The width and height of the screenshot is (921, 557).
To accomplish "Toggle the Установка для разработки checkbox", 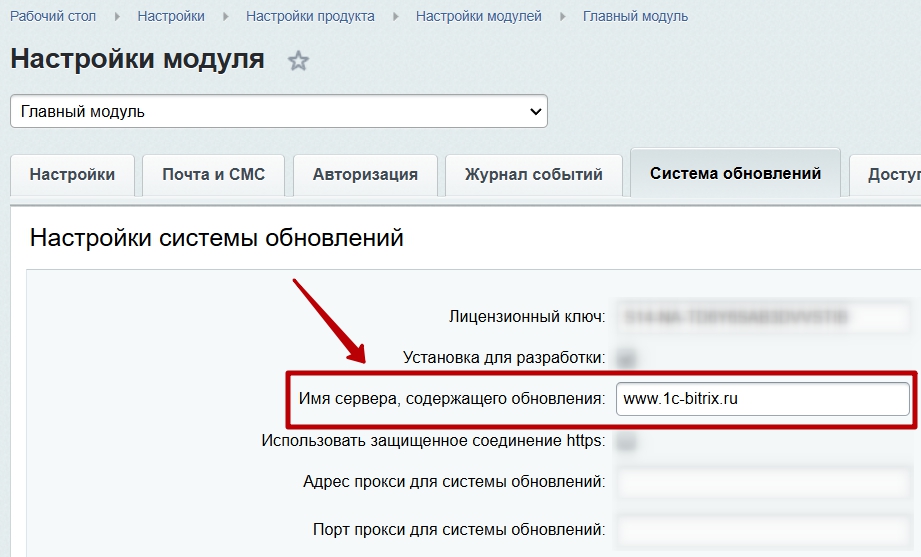I will (x=627, y=357).
